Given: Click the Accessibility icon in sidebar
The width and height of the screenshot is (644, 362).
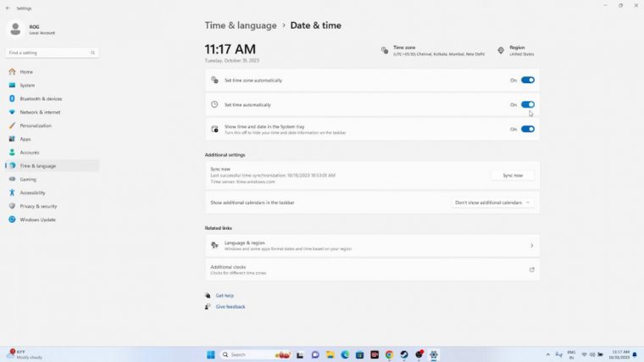Looking at the screenshot, I should (12, 192).
